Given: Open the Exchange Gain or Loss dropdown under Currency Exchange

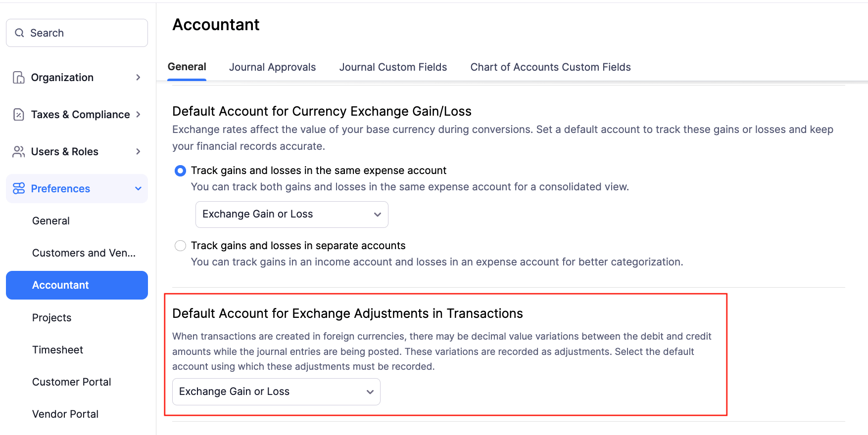Looking at the screenshot, I should pyautogui.click(x=291, y=214).
